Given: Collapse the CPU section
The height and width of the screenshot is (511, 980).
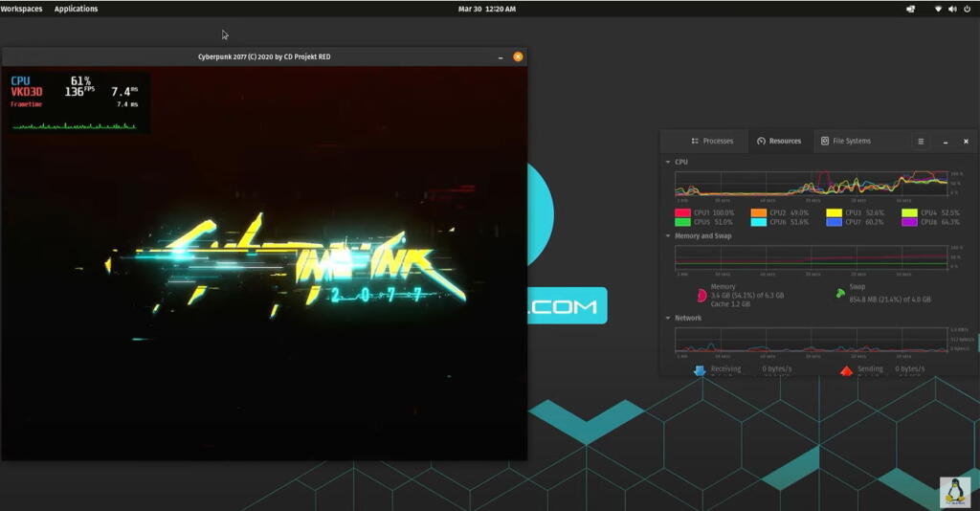Looking at the screenshot, I should pos(668,162).
